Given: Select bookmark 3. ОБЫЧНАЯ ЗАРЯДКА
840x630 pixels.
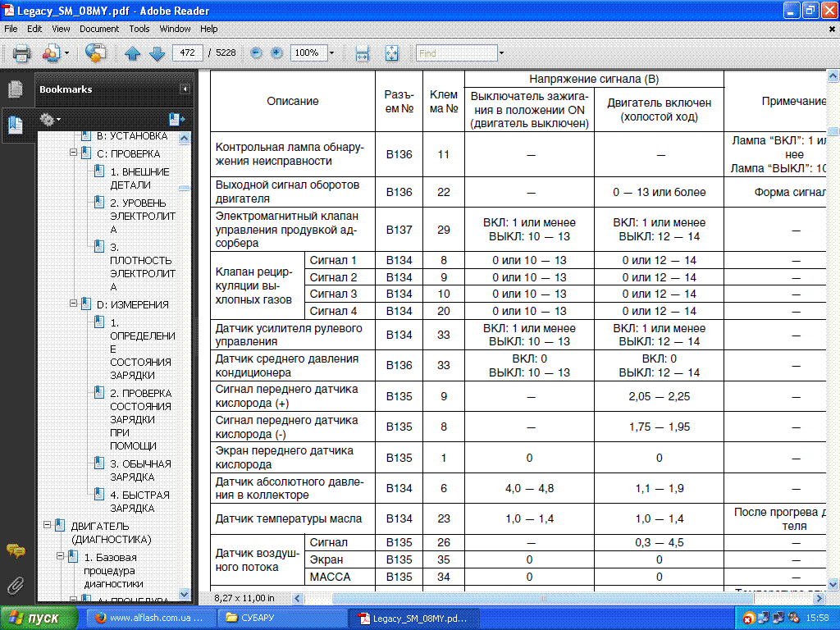Looking at the screenshot, I should pyautogui.click(x=140, y=470).
